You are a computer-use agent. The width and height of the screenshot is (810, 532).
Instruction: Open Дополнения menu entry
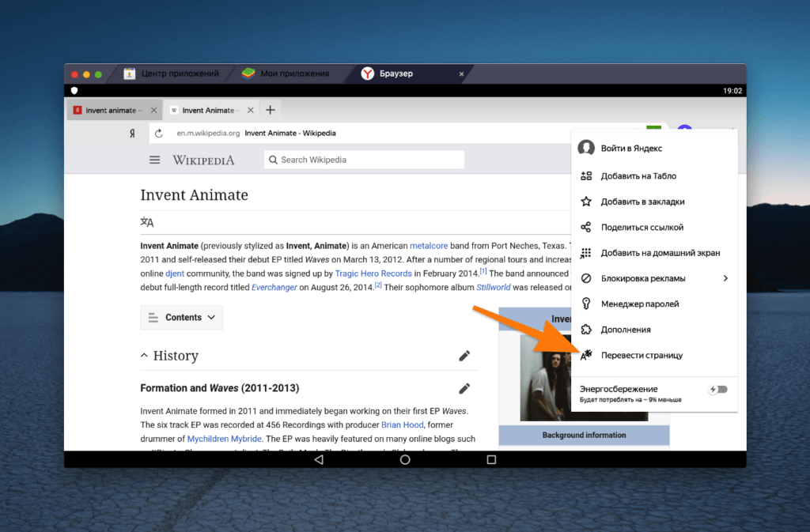(654, 329)
